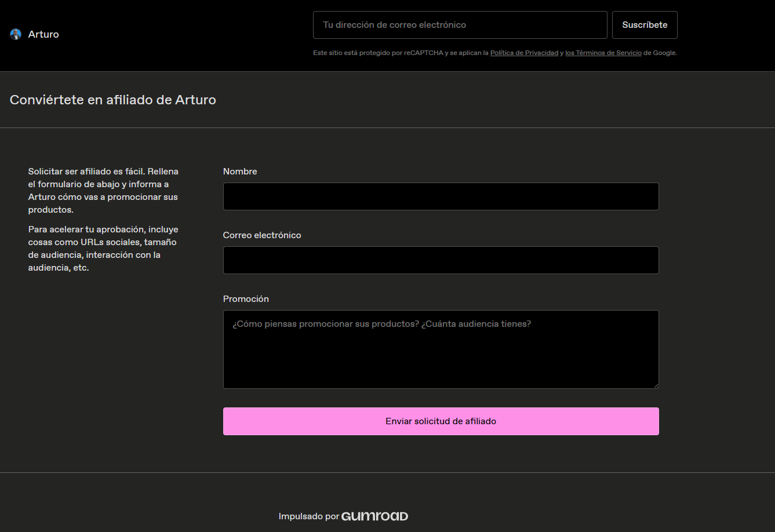This screenshot has height=532, width=775.
Task: Click the Suscríbete button
Action: 645,25
